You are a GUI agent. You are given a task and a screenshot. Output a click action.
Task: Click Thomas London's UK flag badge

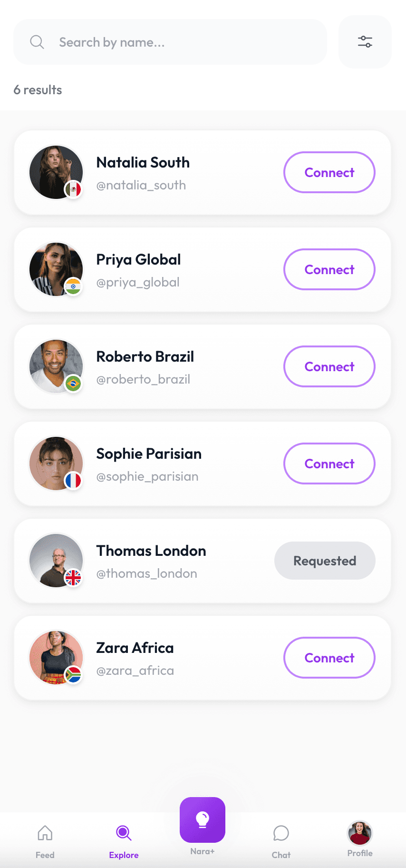pos(73,578)
